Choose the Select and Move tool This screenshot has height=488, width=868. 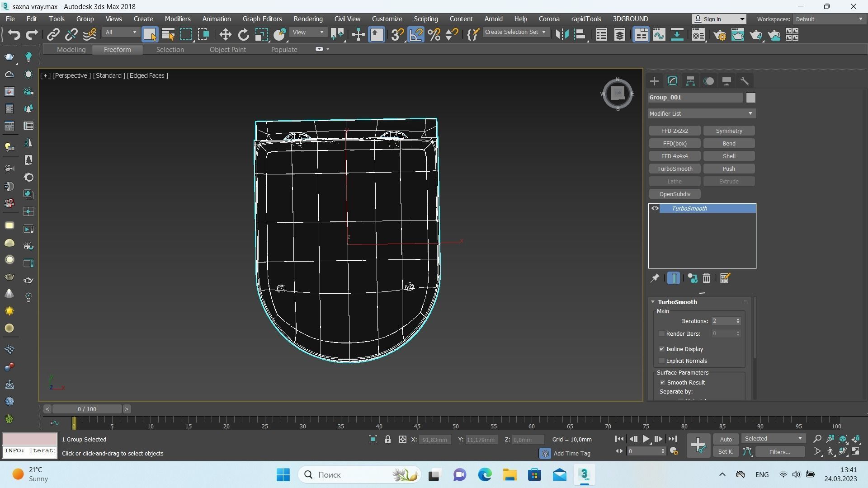(225, 34)
